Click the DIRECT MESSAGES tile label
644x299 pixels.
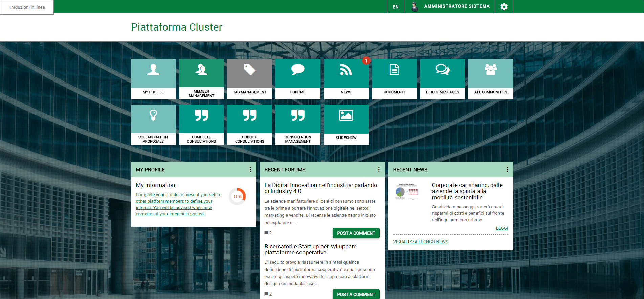(442, 92)
